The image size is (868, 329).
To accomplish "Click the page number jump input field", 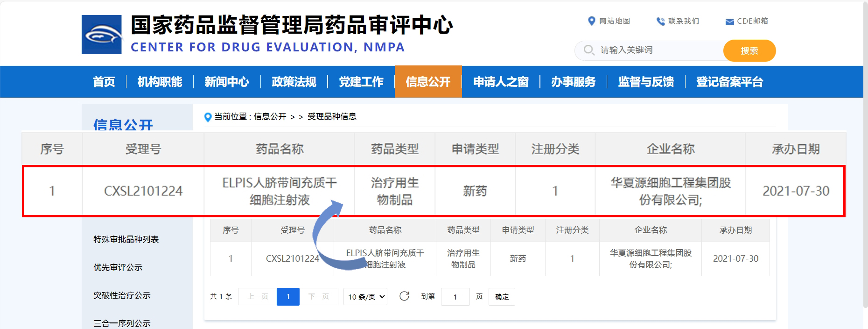I will (455, 297).
